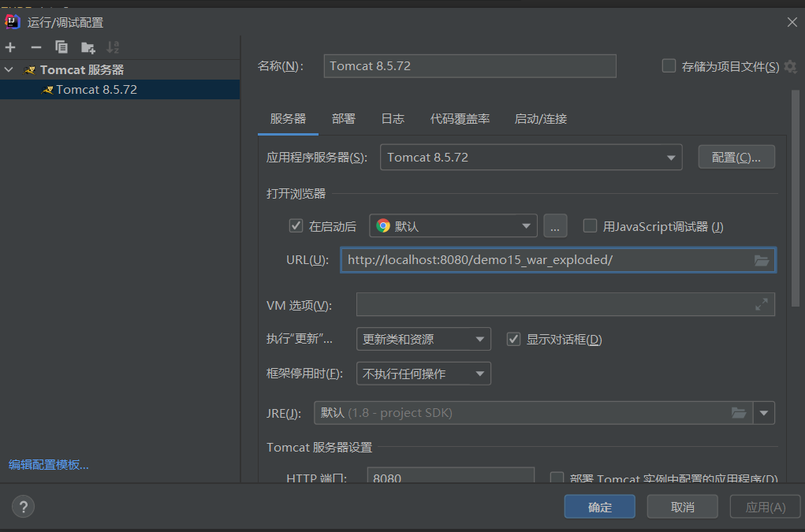Click the 打开浏览器 section label

[x=296, y=194]
